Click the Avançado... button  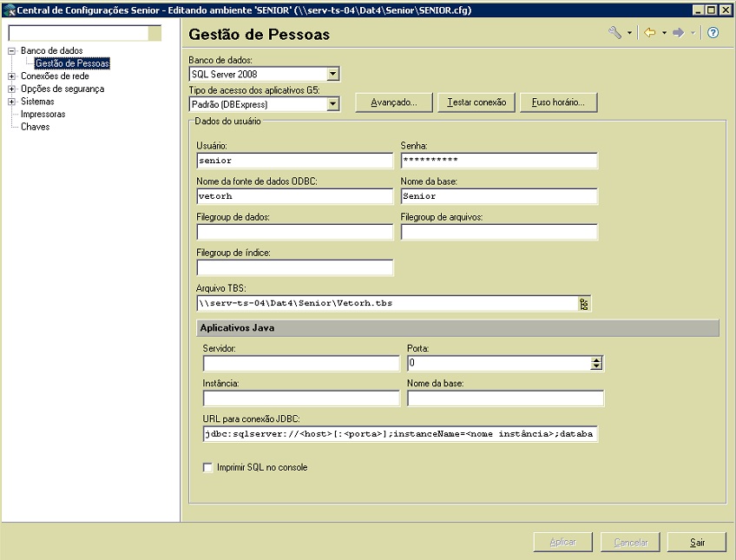(x=394, y=102)
